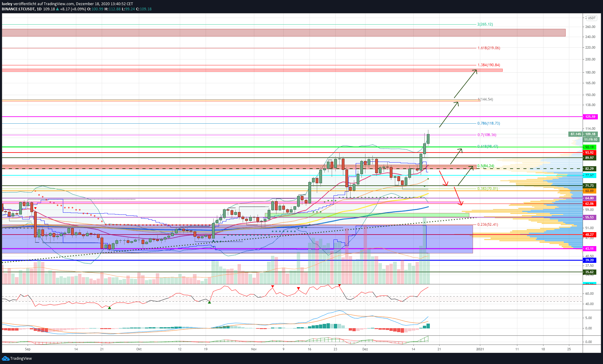Click Fibonacci label 0.618(98.47)

pyautogui.click(x=487, y=146)
